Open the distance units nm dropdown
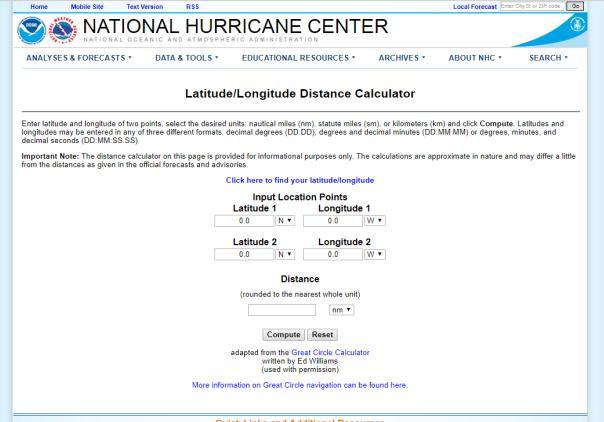Image resolution: width=604 pixels, height=422 pixels. pyautogui.click(x=341, y=310)
